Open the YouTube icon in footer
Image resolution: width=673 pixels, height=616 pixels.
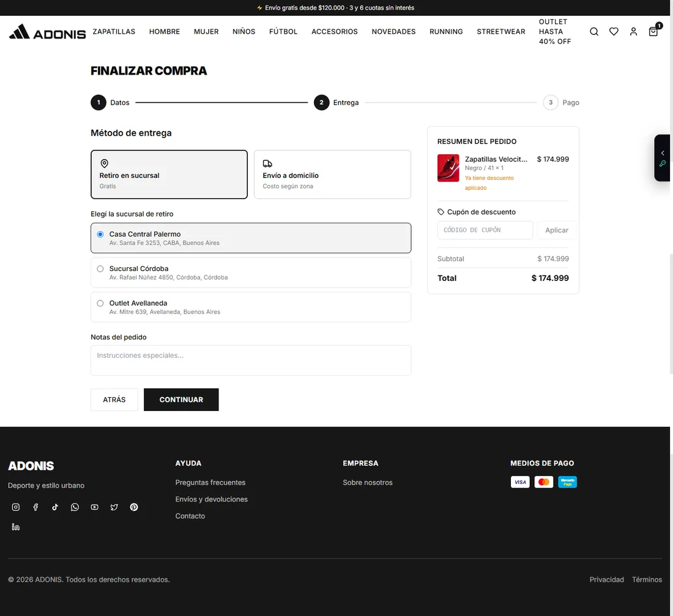pos(94,507)
